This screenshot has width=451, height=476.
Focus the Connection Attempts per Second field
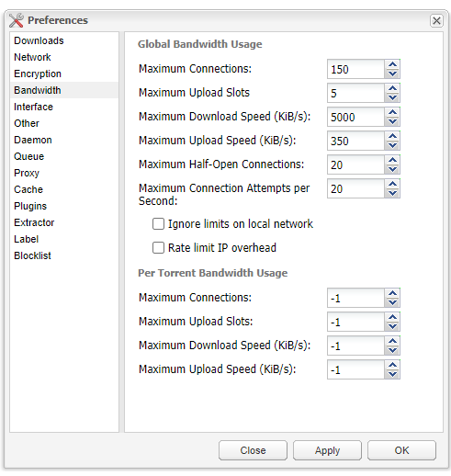click(355, 188)
